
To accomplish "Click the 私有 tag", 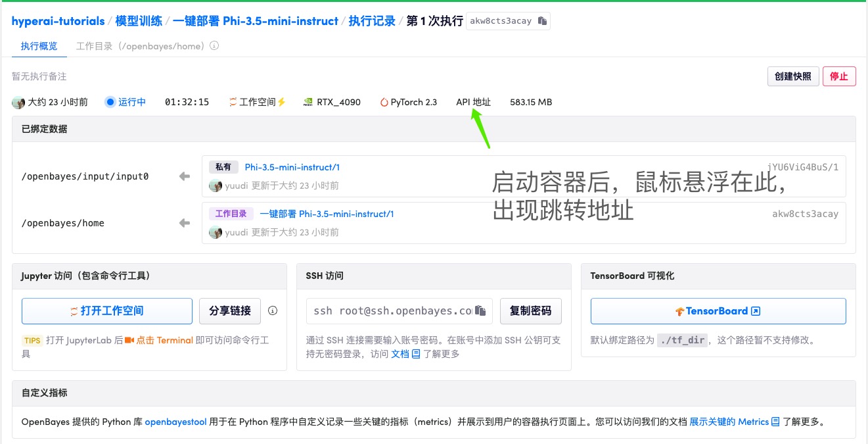I will tap(223, 167).
